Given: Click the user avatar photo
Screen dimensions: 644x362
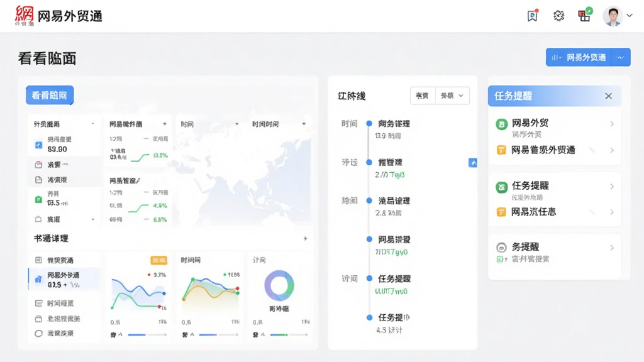Looking at the screenshot, I should [x=613, y=16].
